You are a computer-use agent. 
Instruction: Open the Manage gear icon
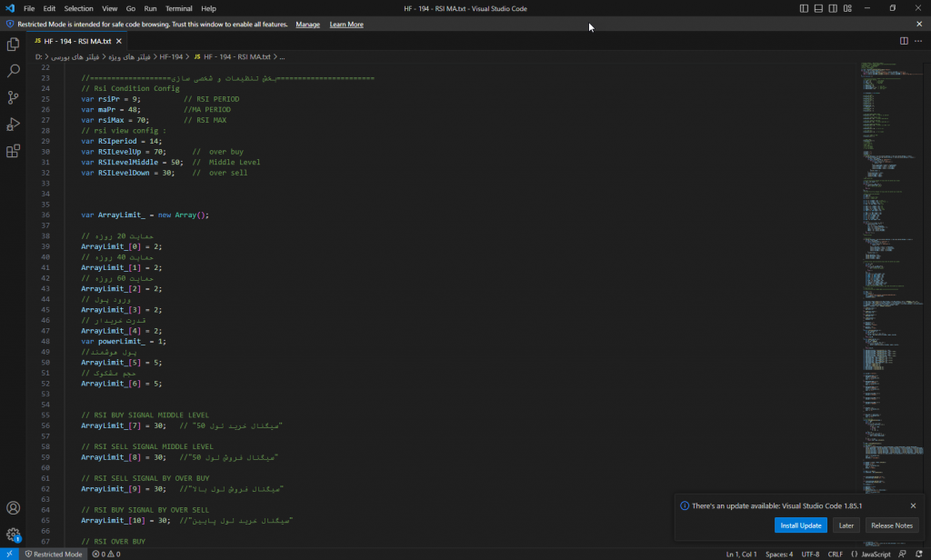point(13,535)
